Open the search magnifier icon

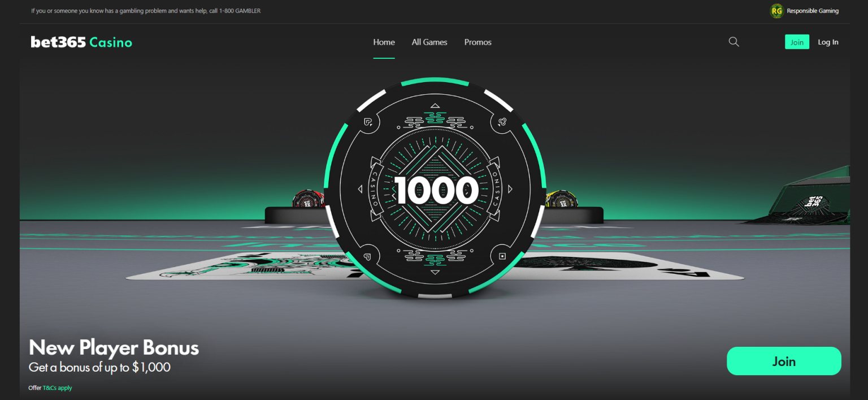[x=734, y=42]
